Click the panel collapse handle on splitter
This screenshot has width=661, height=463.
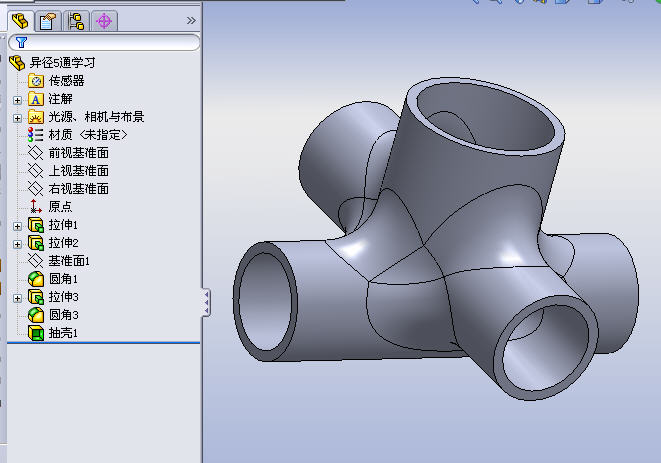point(207,302)
